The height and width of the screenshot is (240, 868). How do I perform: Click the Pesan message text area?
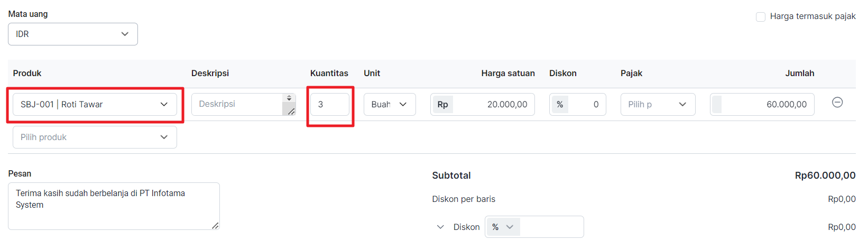[114, 206]
